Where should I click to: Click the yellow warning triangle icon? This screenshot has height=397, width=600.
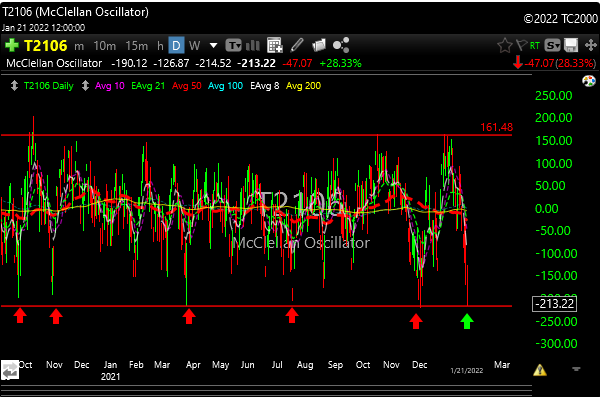click(540, 370)
